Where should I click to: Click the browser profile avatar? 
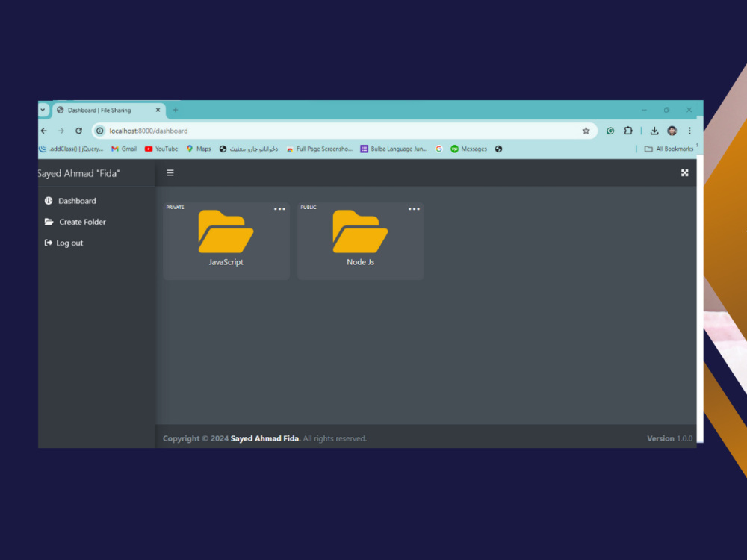click(x=672, y=131)
